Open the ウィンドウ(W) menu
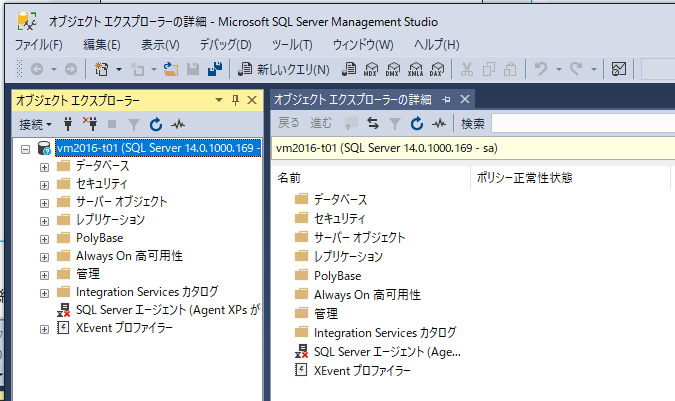Screen dimensions: 675x401 click(363, 45)
